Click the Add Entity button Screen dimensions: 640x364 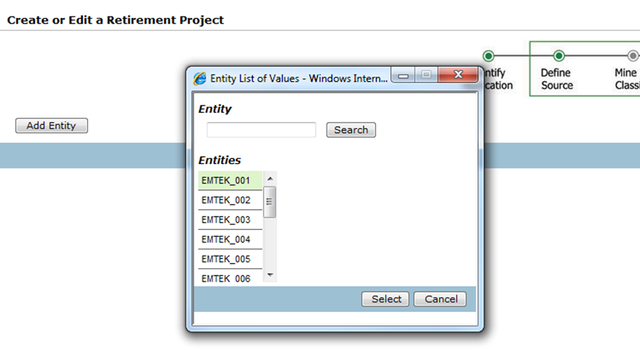(x=51, y=125)
